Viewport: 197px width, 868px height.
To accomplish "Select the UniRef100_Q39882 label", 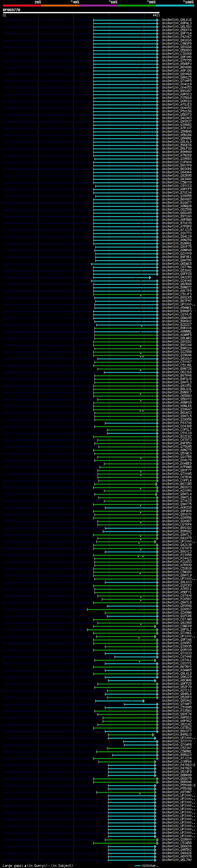I will 177,125.
